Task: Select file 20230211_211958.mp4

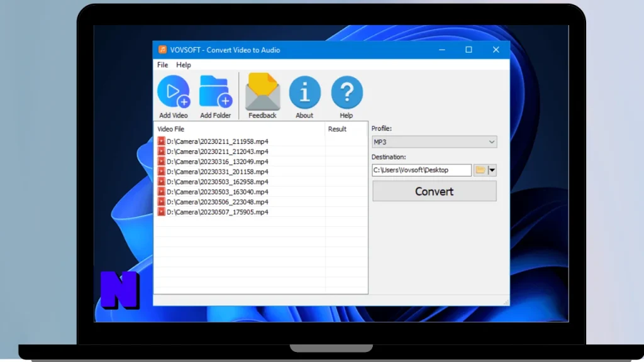Action: coord(217,141)
